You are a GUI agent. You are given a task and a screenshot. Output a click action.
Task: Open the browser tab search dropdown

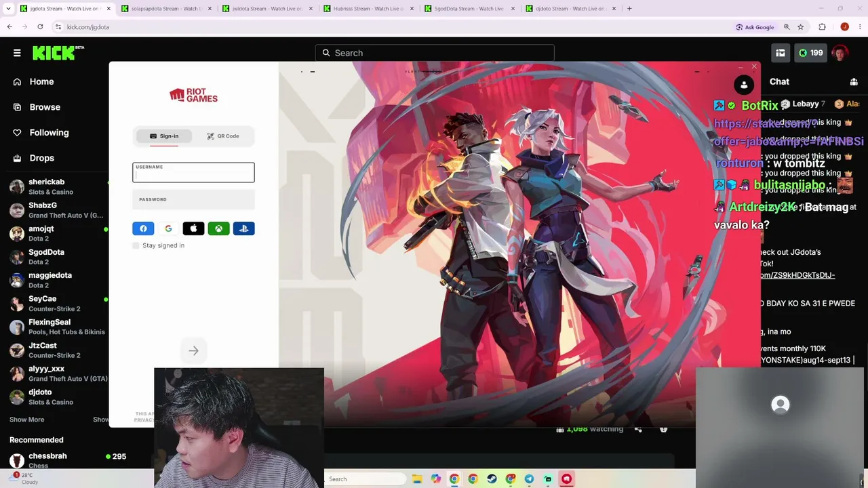point(9,9)
